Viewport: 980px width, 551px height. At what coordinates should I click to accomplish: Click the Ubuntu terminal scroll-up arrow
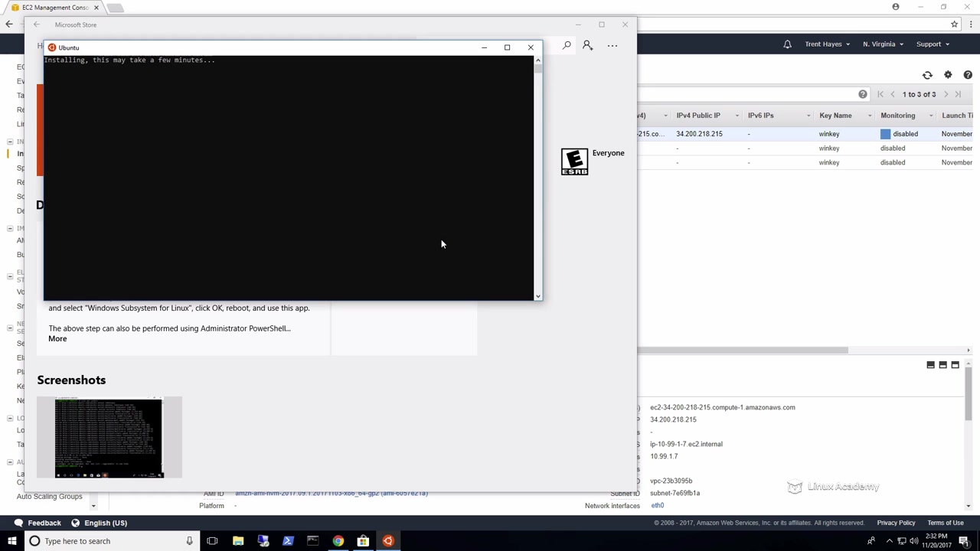pyautogui.click(x=538, y=60)
